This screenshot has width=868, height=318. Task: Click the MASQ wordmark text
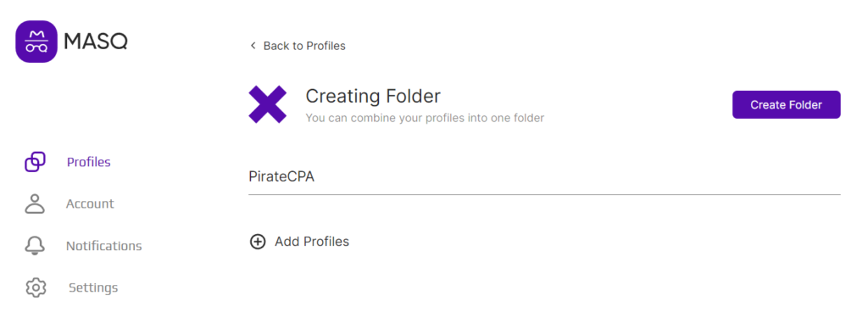96,42
